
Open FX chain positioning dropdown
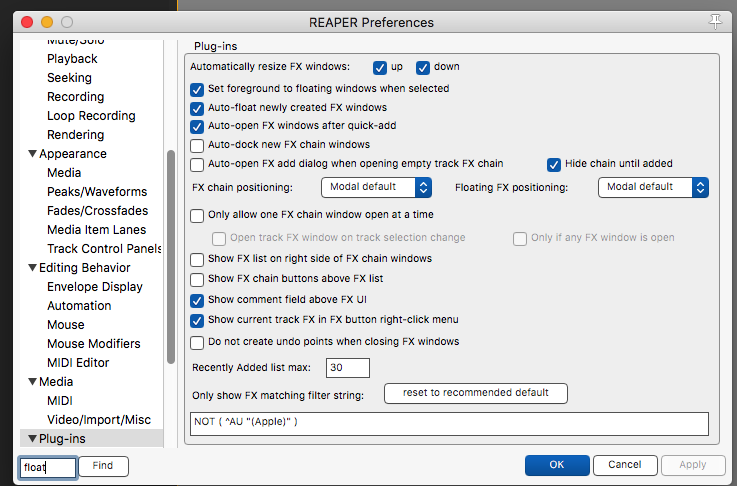click(x=376, y=187)
